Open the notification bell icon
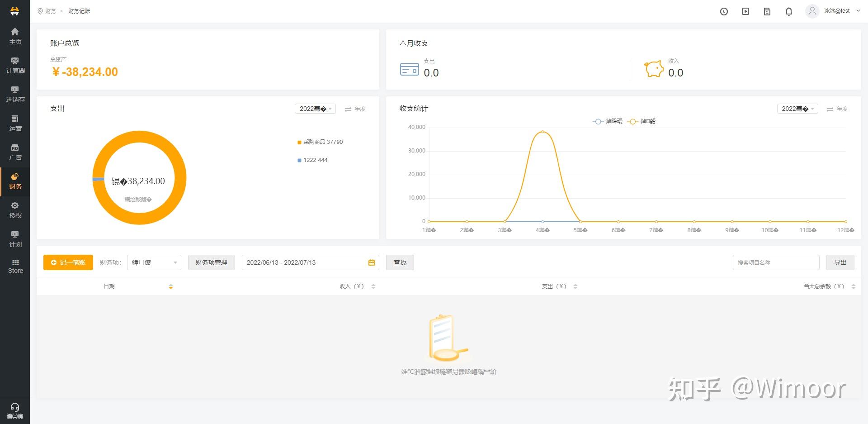The height and width of the screenshot is (424, 868). 789,12
